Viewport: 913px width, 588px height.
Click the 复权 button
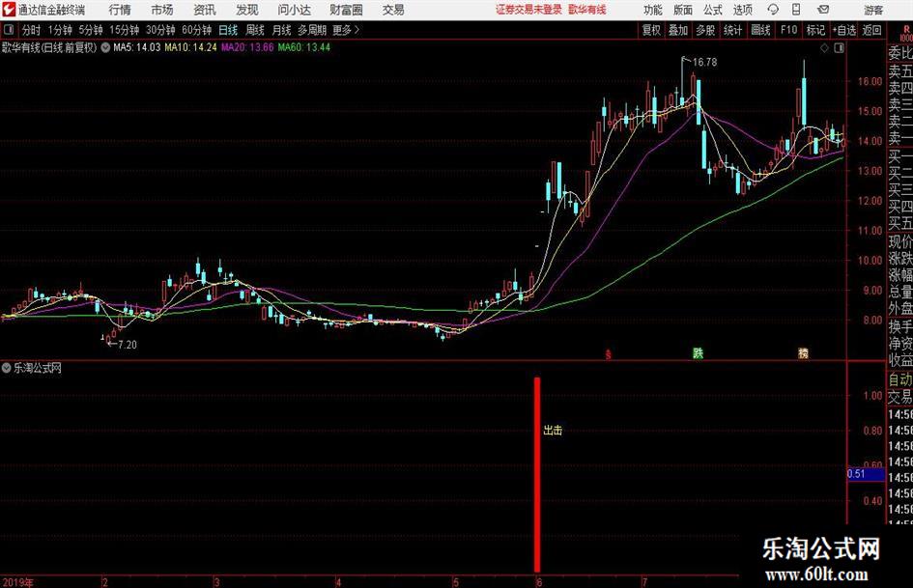click(651, 30)
